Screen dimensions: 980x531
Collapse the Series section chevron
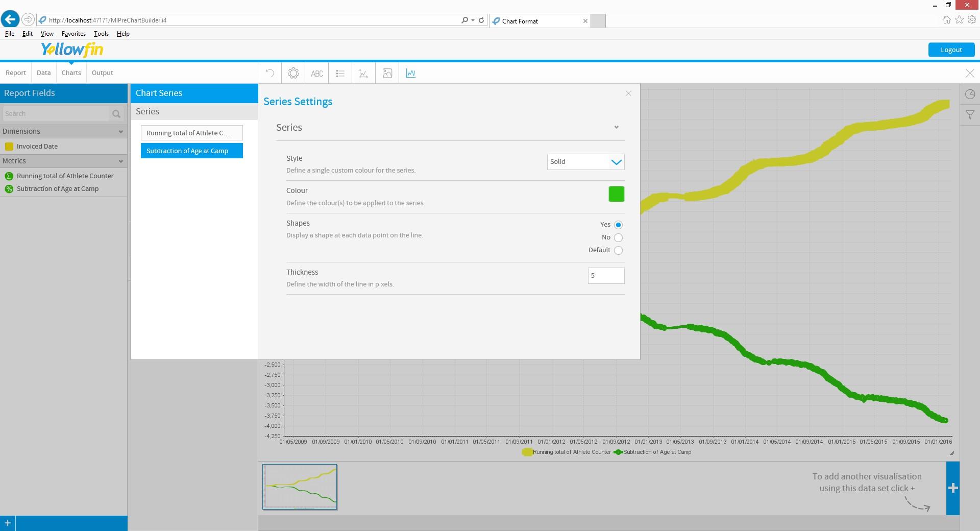(x=616, y=127)
